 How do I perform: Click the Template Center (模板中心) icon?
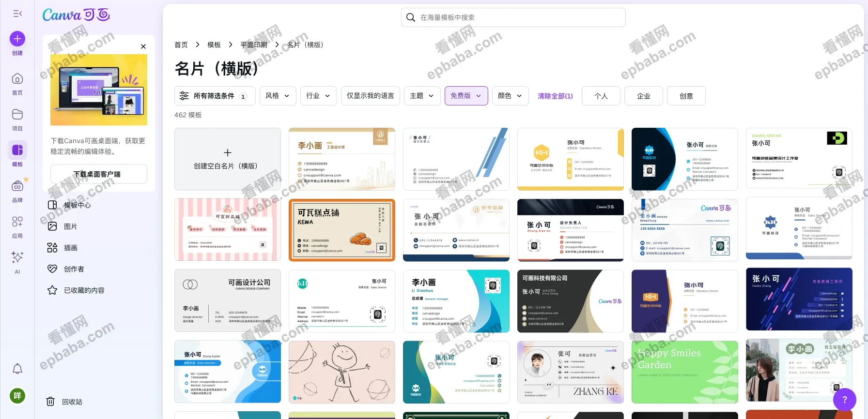click(52, 205)
